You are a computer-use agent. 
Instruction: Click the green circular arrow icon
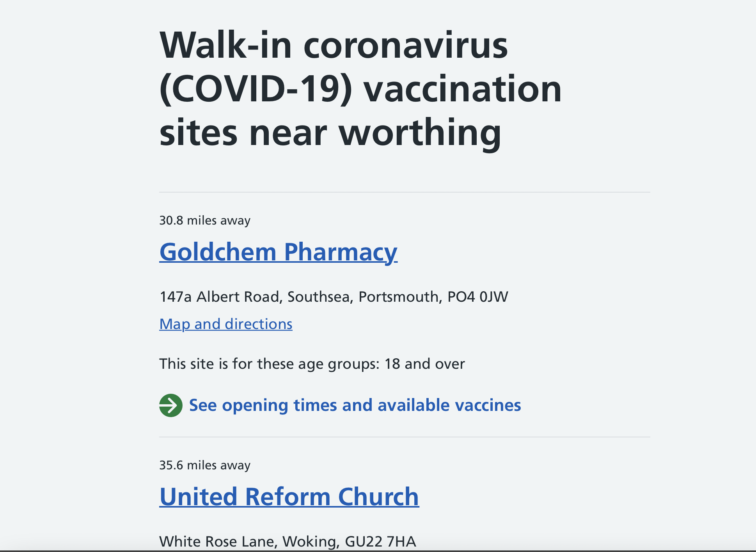[170, 405]
